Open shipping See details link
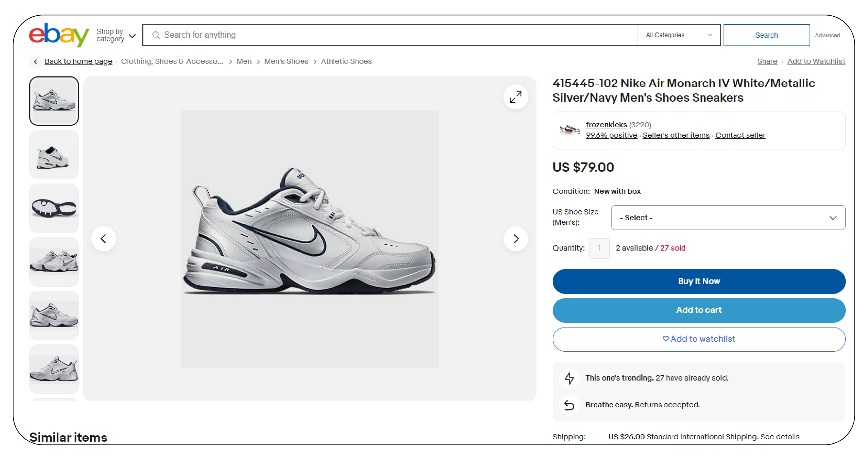The width and height of the screenshot is (868, 458). pos(779,437)
